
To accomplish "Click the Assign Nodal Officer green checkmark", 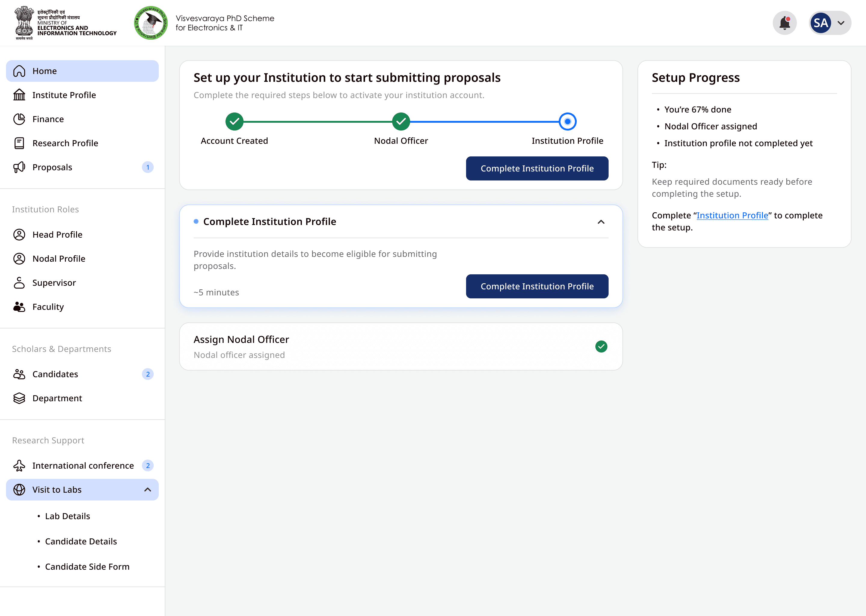I will click(x=601, y=346).
